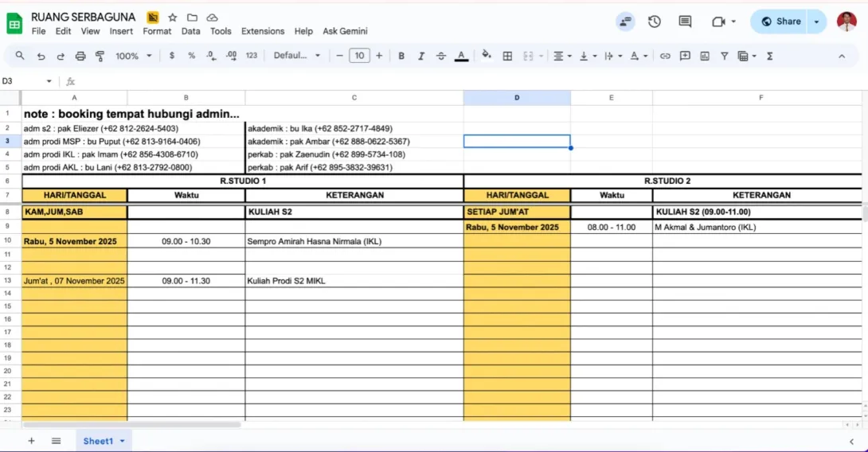868x452 pixels.
Task: Star the RUANG SERBAGUNA document
Action: click(x=173, y=18)
